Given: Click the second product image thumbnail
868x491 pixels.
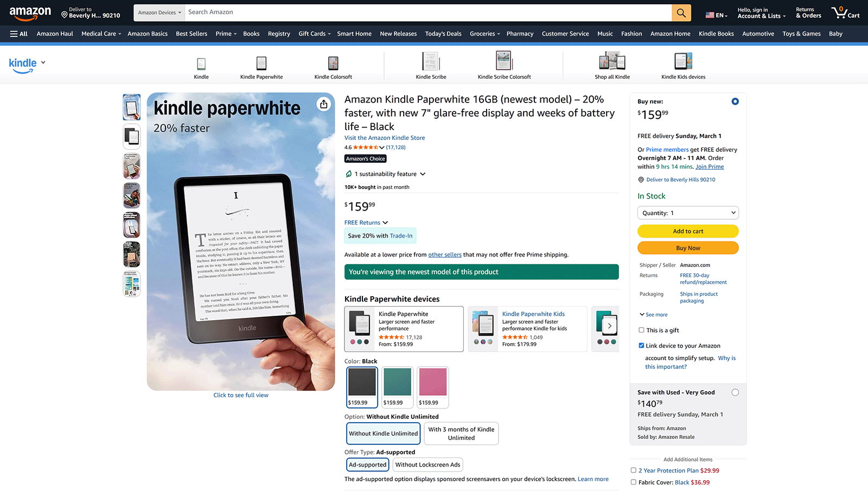Looking at the screenshot, I should pos(131,136).
